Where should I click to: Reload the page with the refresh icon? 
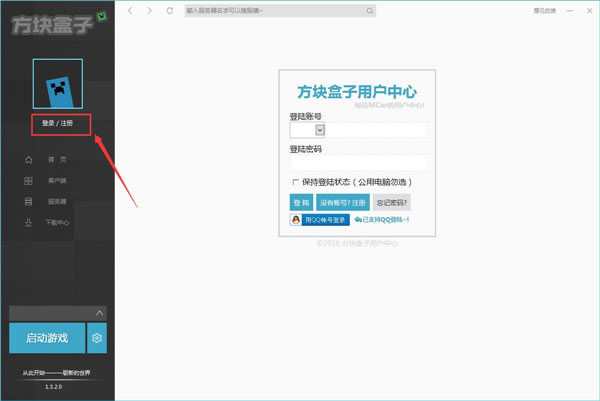click(170, 11)
